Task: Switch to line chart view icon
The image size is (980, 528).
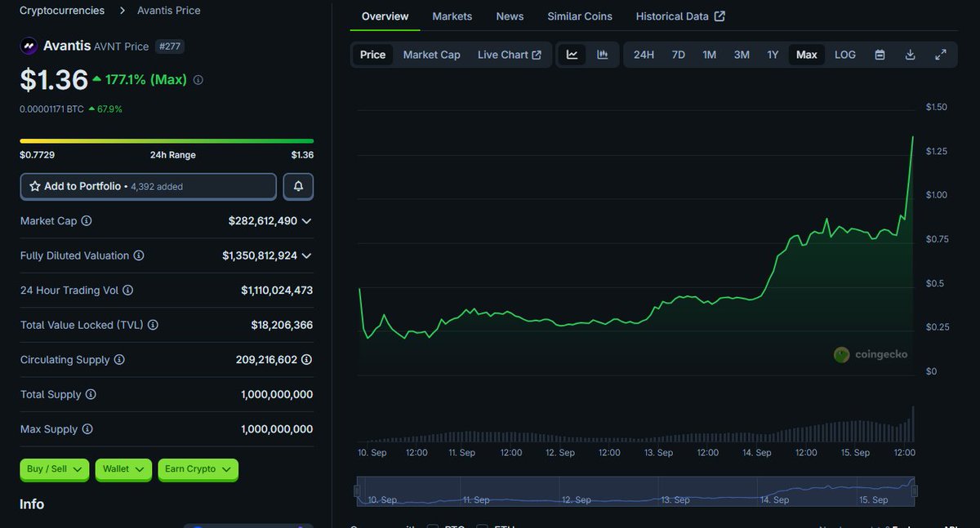Action: point(572,55)
